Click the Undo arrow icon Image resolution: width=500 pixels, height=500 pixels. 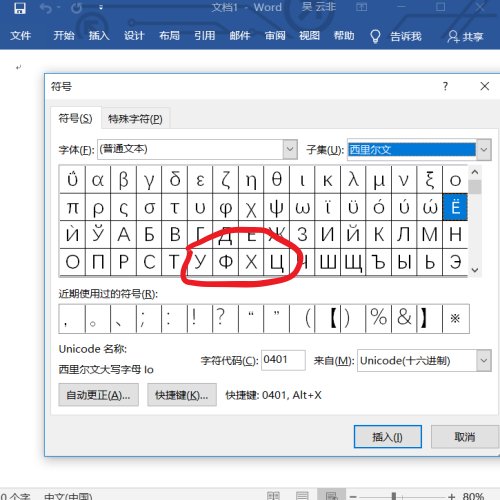[46, 8]
